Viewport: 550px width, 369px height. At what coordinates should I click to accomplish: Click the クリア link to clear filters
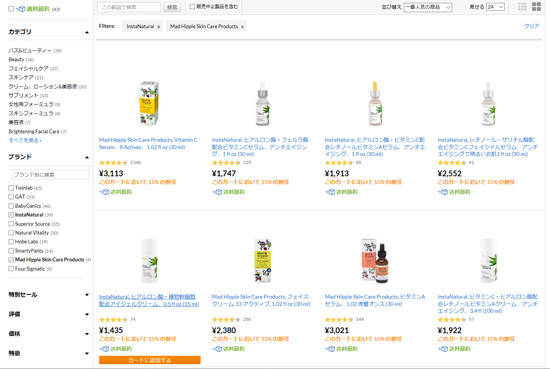point(531,26)
